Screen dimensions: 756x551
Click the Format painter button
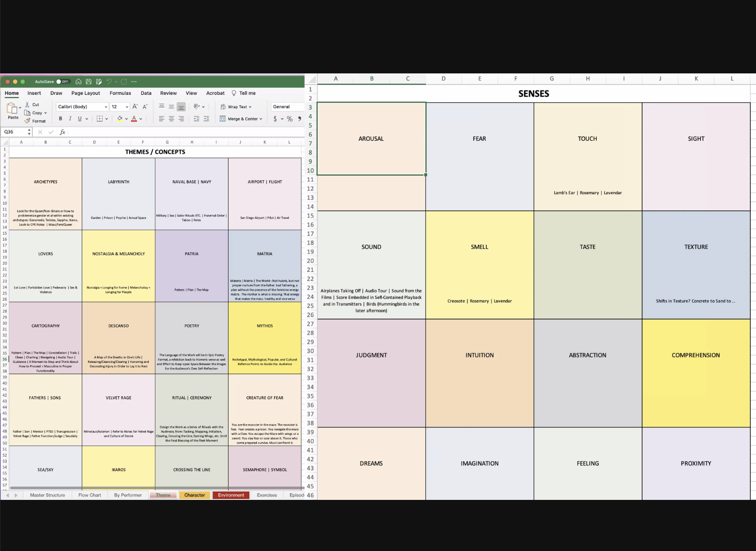coord(35,121)
